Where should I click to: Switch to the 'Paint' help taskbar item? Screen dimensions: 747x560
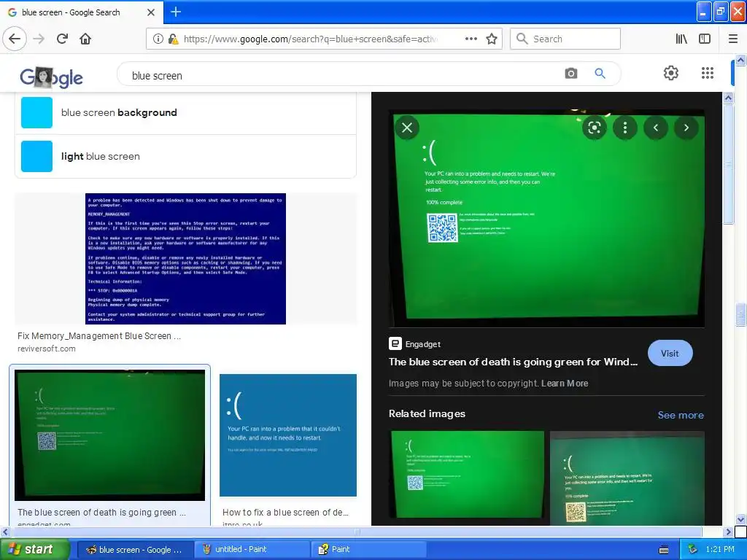[368, 550]
